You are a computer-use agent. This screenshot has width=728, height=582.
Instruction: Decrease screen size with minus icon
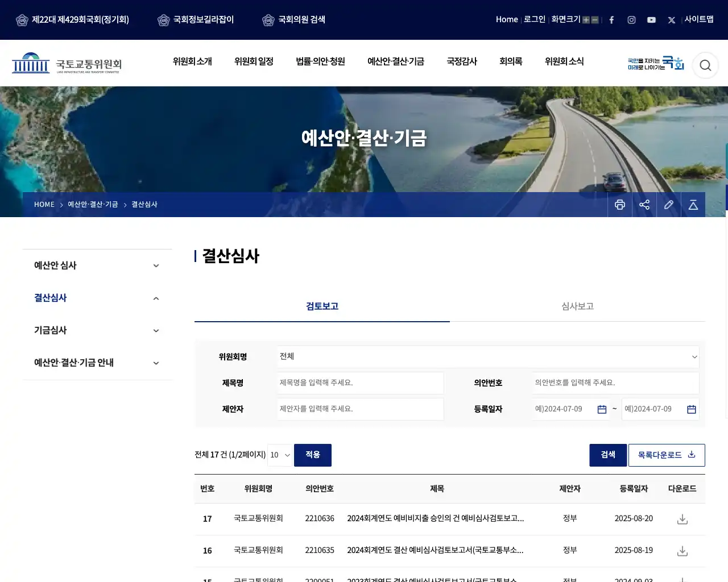coord(595,20)
